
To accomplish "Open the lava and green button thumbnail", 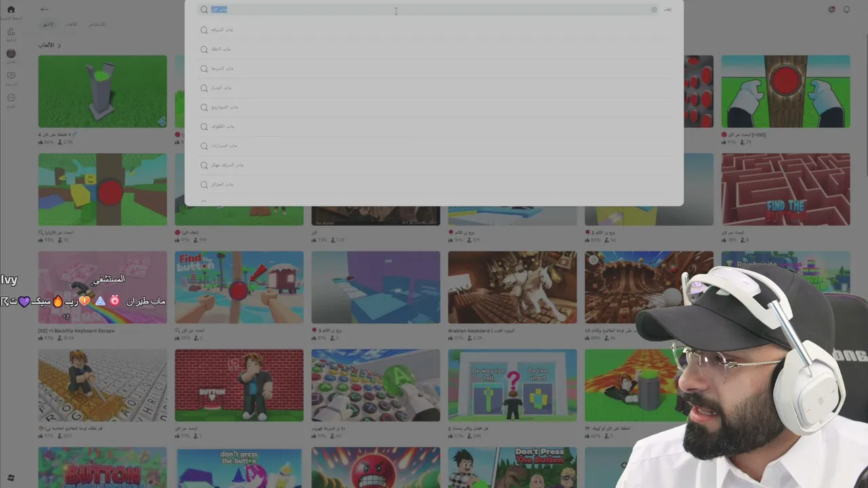I will click(x=636, y=385).
